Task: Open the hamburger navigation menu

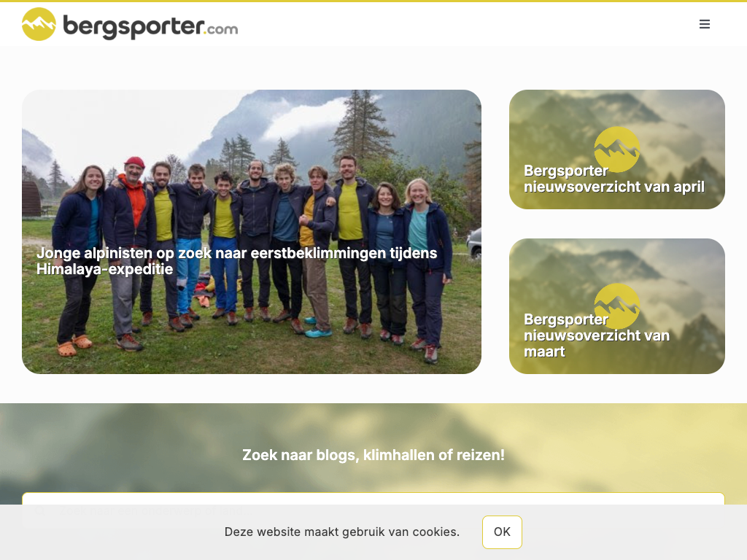Action: 705,24
